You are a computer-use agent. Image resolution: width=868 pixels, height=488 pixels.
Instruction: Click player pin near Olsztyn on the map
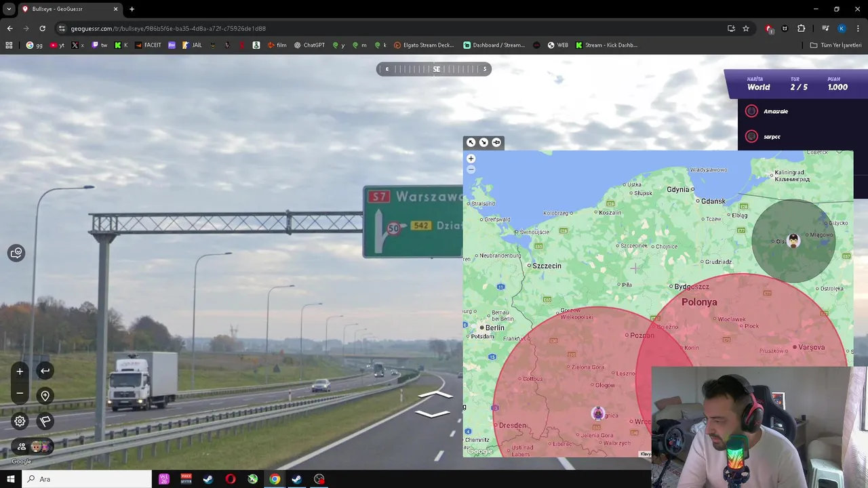pyautogui.click(x=793, y=241)
